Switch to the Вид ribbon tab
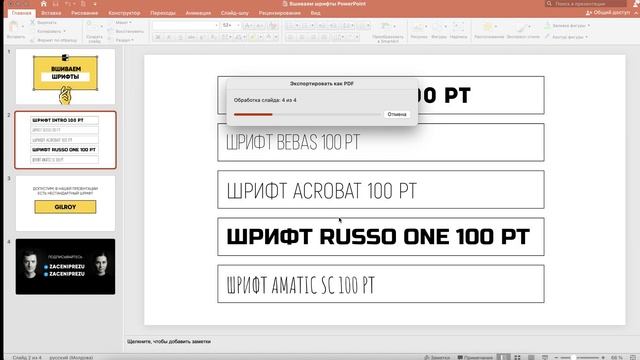Image resolution: width=640 pixels, height=360 pixels. point(316,13)
